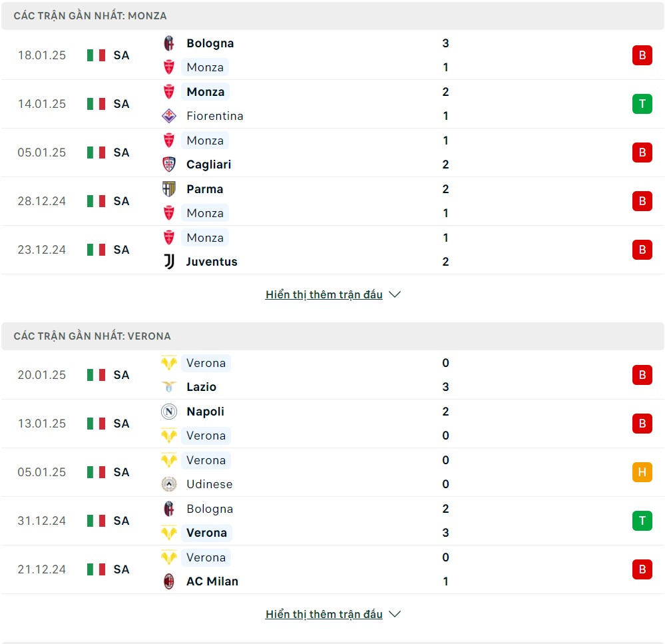Click the Udinese club crest icon

tap(169, 484)
